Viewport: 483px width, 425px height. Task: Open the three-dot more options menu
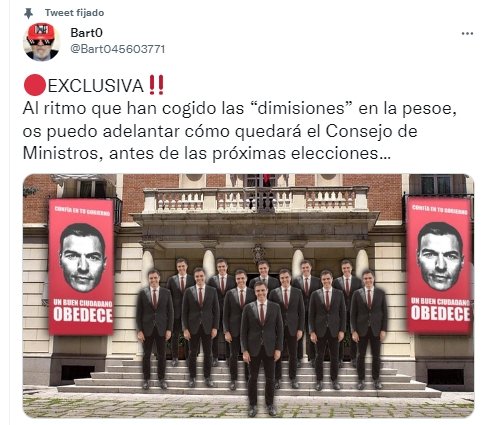click(x=467, y=33)
